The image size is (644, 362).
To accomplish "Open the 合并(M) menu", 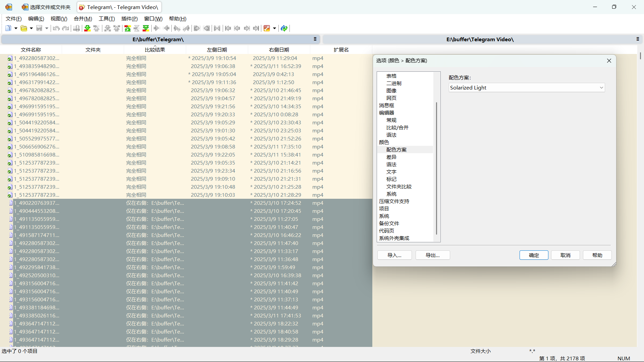I will 83,19.
